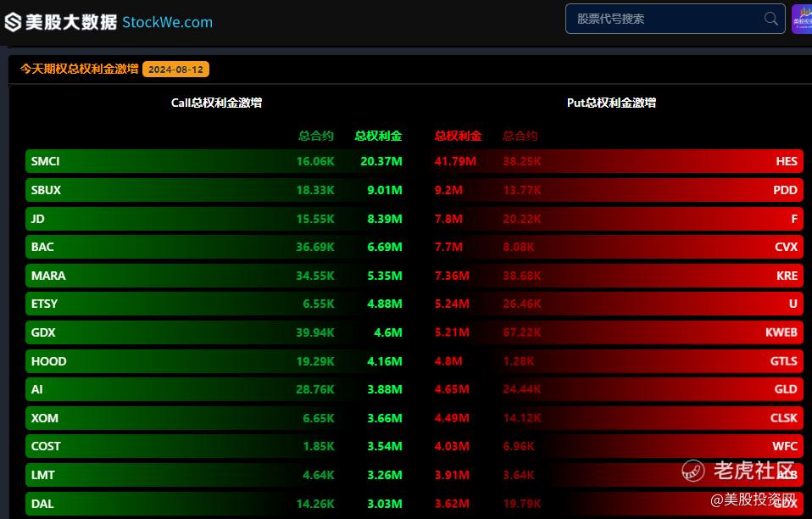Select the XOM ticker in Call list
Image resolution: width=812 pixels, height=519 pixels.
click(45, 418)
